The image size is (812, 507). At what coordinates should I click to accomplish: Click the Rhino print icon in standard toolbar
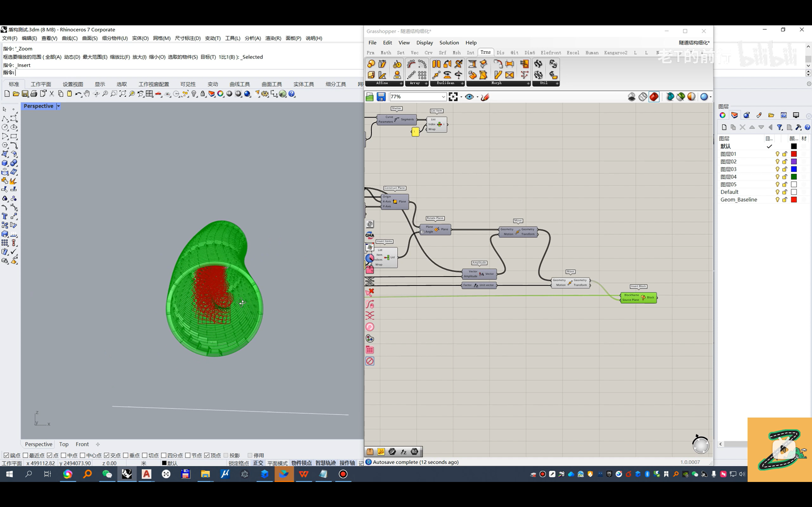coord(34,94)
